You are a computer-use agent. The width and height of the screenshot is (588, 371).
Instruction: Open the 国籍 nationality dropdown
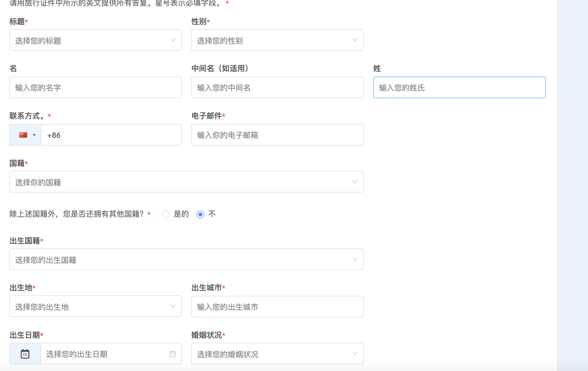(x=186, y=182)
